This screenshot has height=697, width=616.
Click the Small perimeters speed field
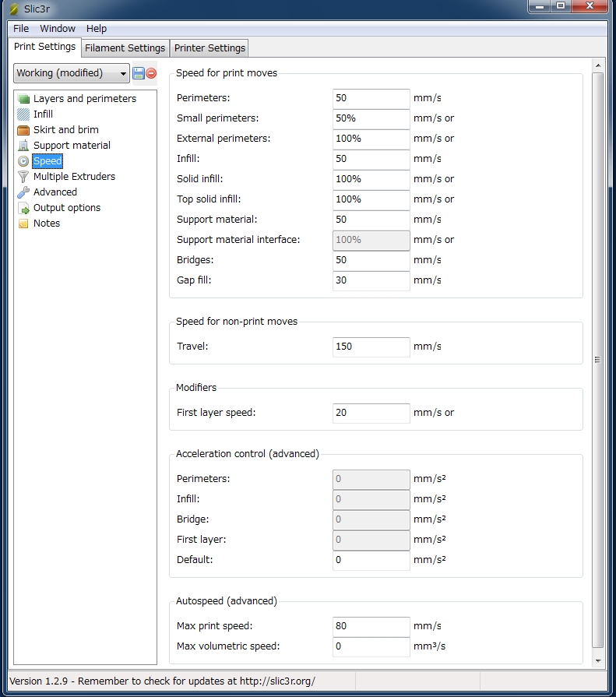point(371,118)
